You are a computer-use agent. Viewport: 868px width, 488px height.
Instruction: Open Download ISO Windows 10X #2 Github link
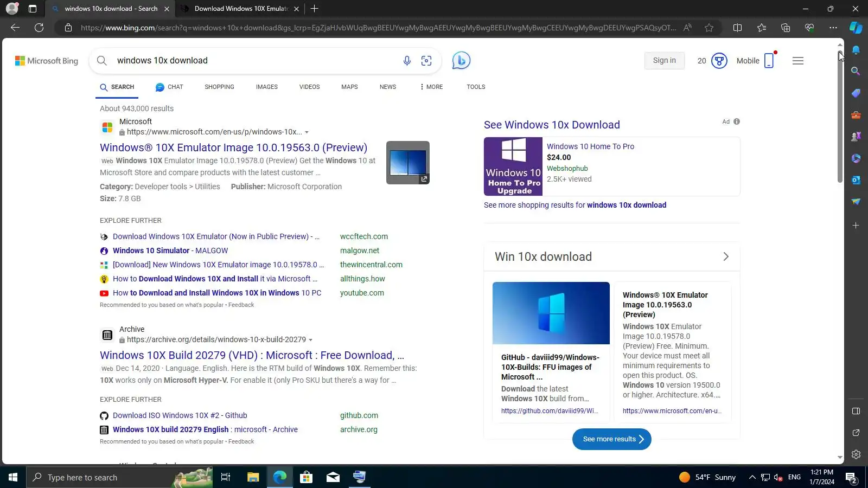180,415
